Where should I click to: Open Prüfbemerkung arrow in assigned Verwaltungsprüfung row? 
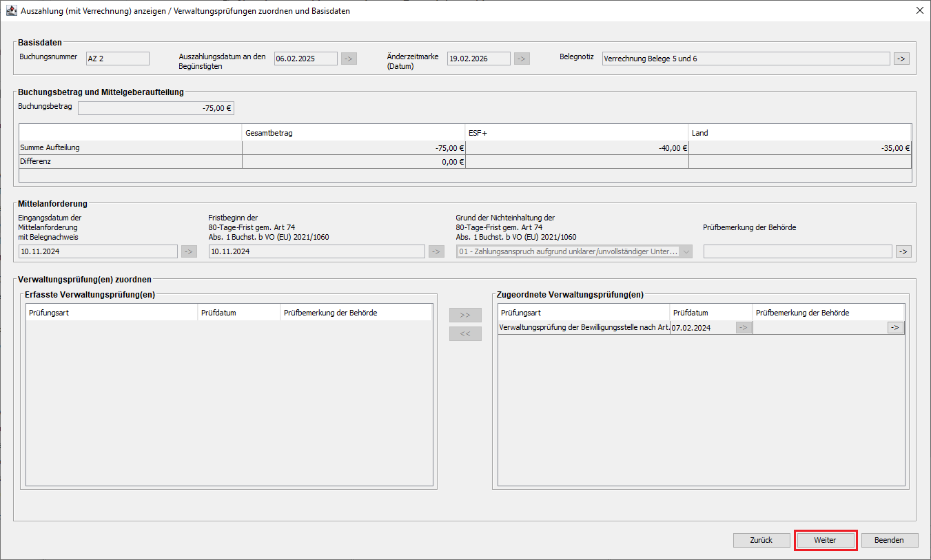pos(895,328)
